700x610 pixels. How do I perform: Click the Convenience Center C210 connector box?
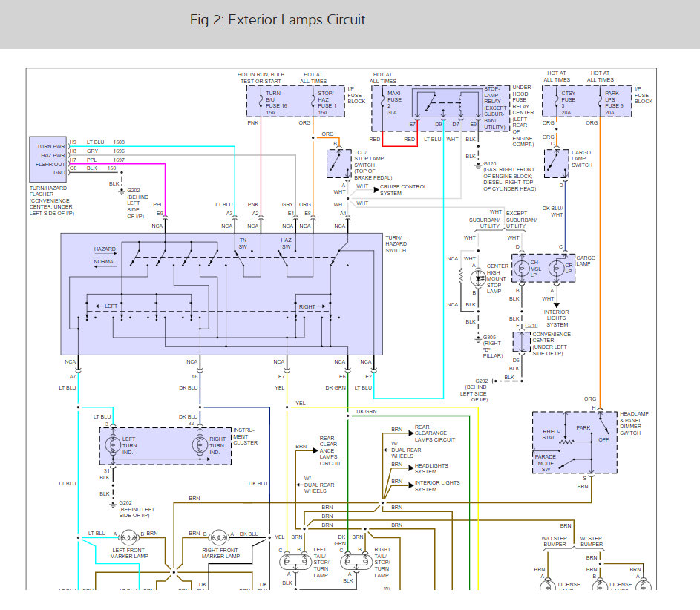[x=521, y=342]
